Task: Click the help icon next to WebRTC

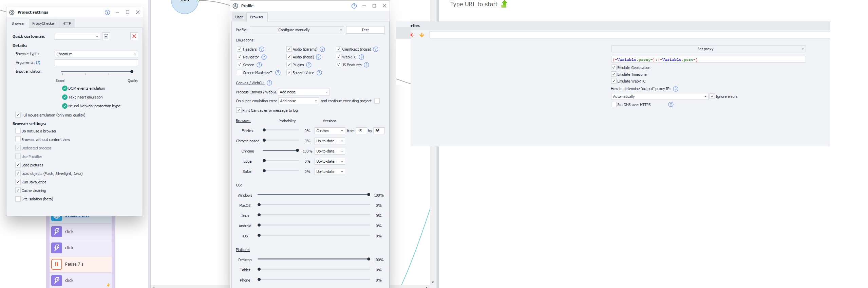Action: click(361, 57)
